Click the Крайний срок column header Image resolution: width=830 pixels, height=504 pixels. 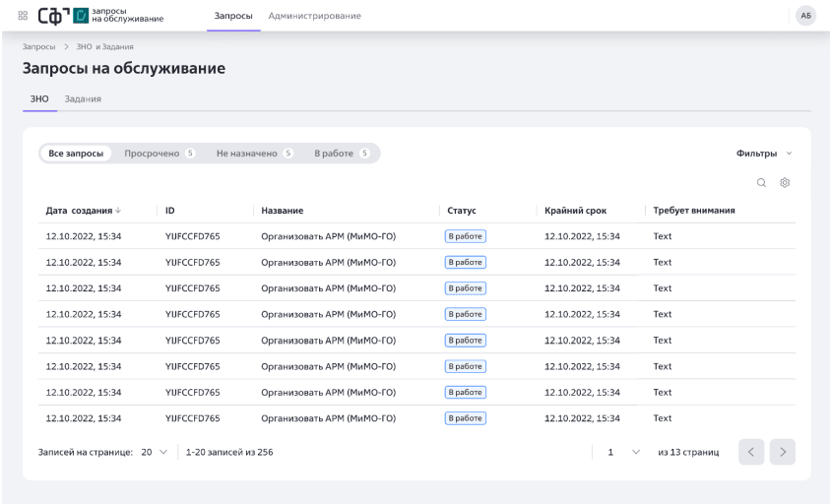click(x=575, y=211)
